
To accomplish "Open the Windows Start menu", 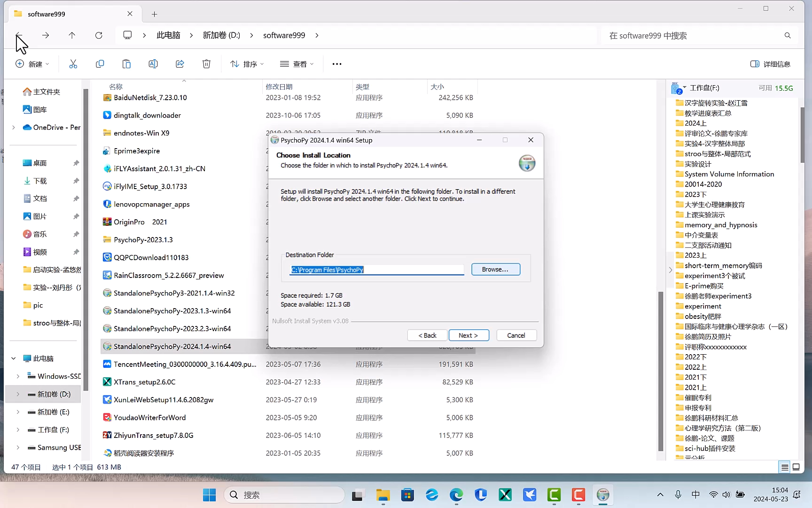I will click(x=209, y=495).
